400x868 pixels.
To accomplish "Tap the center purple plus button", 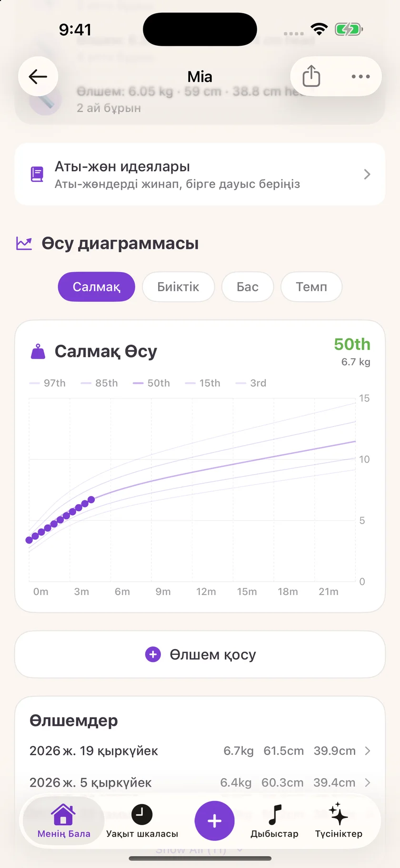I will 214,820.
